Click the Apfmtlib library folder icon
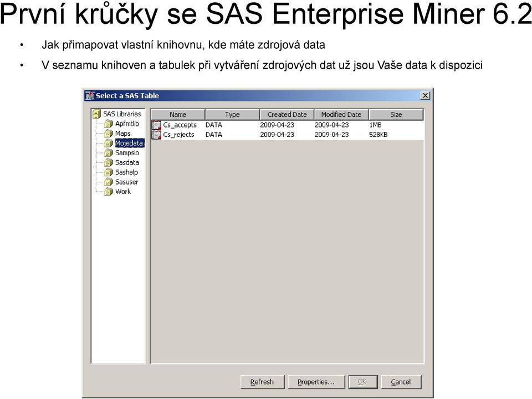 (x=108, y=124)
